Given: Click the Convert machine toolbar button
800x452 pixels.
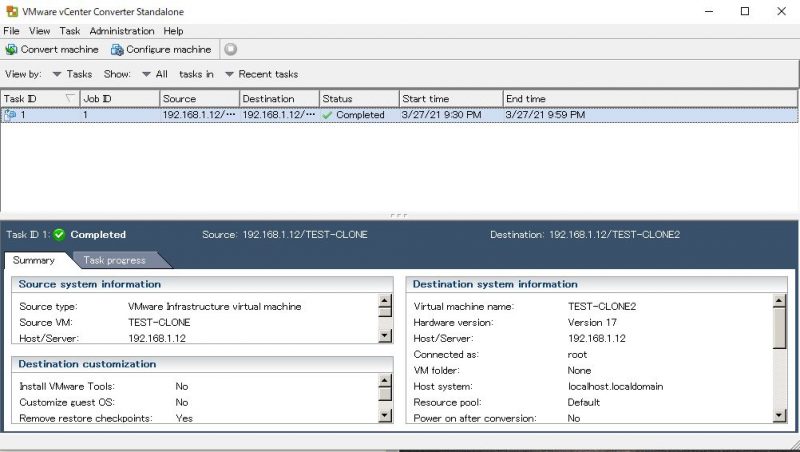Looking at the screenshot, I should (52, 49).
